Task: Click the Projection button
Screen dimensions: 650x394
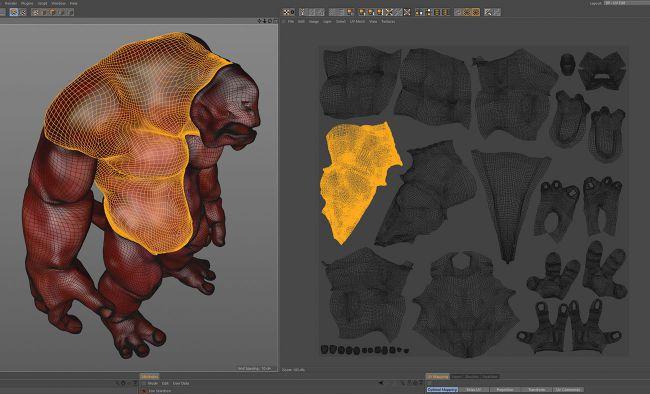Action: coord(505,390)
